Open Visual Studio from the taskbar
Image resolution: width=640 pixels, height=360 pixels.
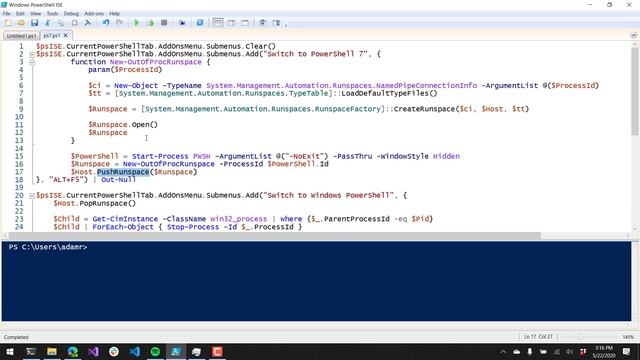93,351
